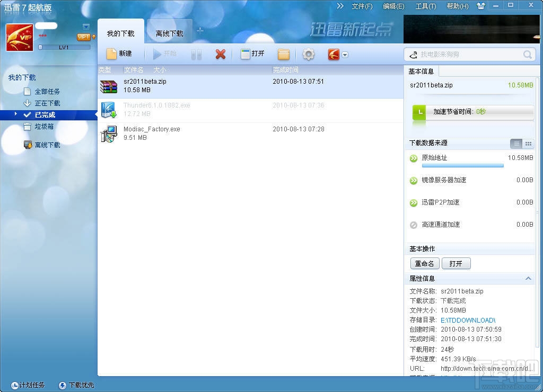Click the 原始地址 download progress bar
The width and height of the screenshot is (543, 392).
pyautogui.click(x=462, y=166)
